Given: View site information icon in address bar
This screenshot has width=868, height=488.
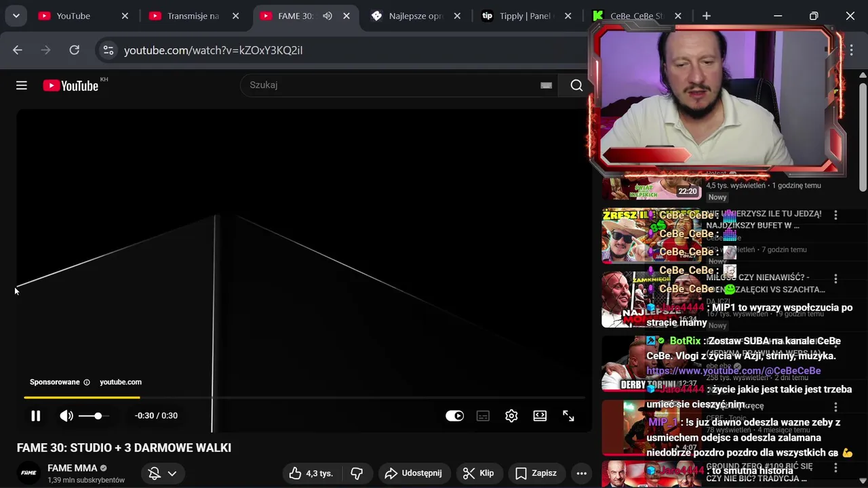Looking at the screenshot, I should [108, 50].
